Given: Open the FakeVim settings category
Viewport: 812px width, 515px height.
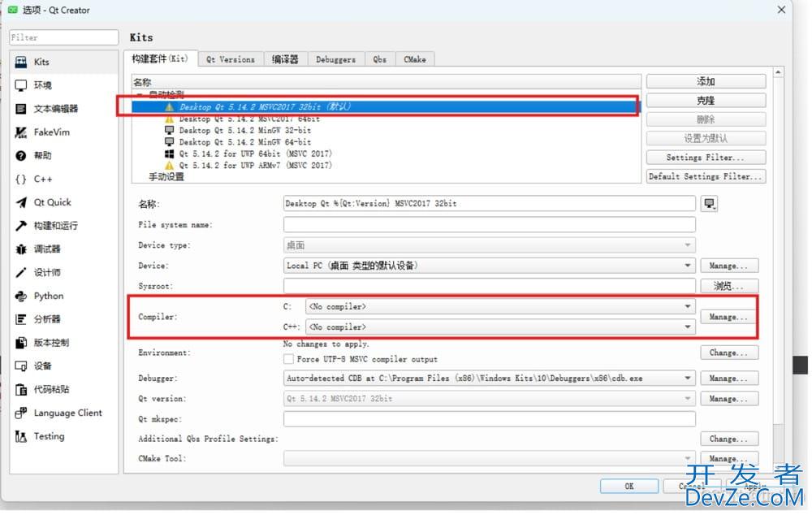Looking at the screenshot, I should [x=64, y=132].
